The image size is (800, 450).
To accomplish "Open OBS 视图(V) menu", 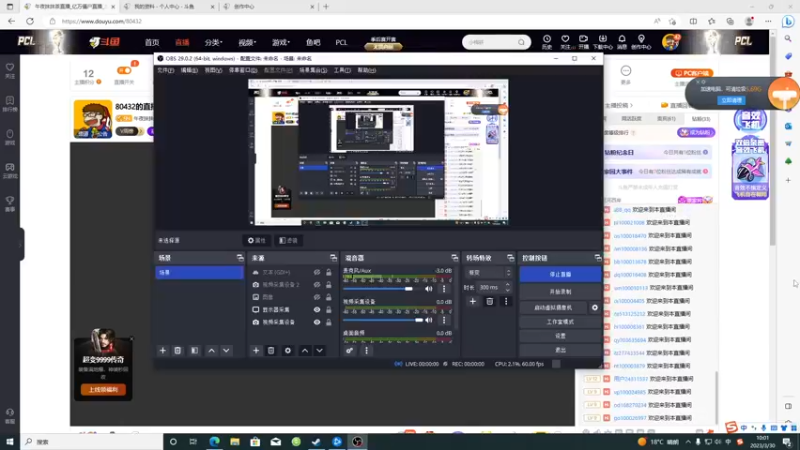I will click(x=213, y=70).
